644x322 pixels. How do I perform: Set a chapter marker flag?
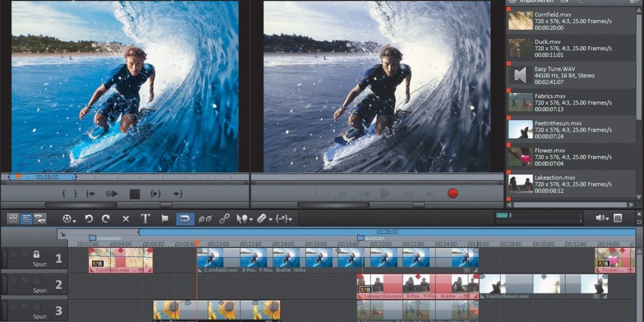click(165, 219)
